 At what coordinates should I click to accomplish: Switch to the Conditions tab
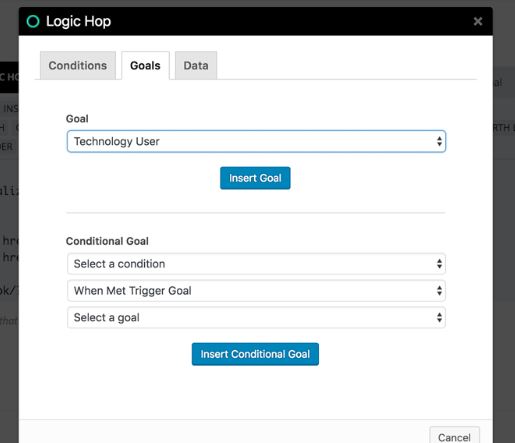78,65
